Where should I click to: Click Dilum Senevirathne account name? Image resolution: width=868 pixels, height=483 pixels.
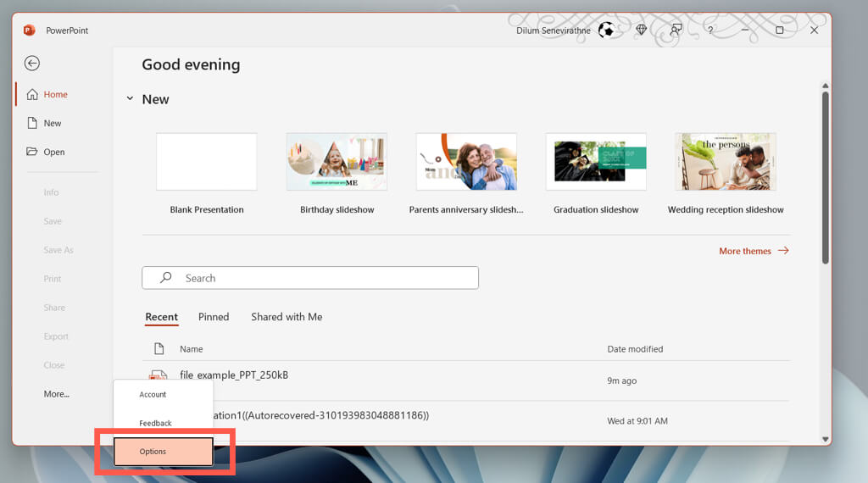point(553,31)
